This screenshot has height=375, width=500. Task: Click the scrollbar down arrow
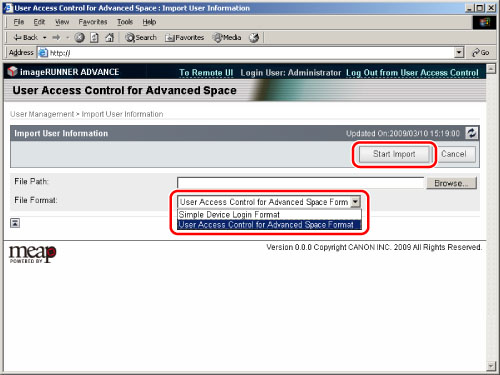(x=491, y=366)
